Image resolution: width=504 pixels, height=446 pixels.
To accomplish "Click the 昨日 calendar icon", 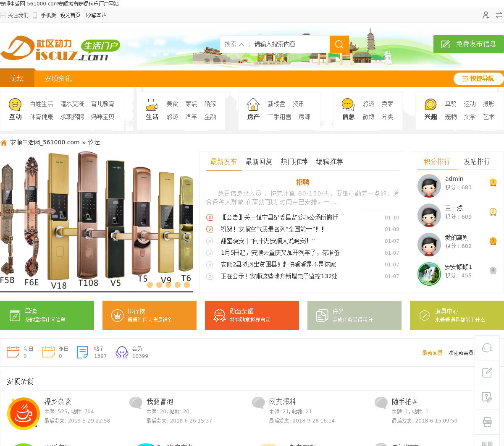I will (x=48, y=352).
